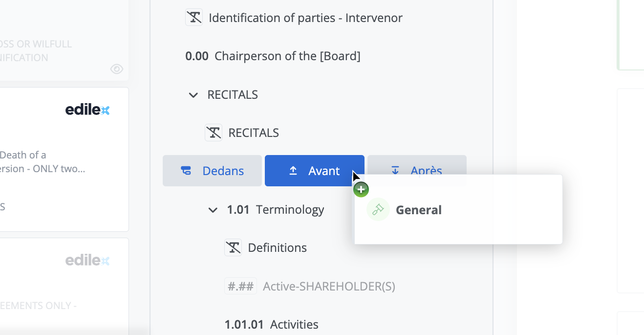Screen dimensions: 644x335
Task: Click the text icon beside Identification of parties
Action: tap(194, 18)
